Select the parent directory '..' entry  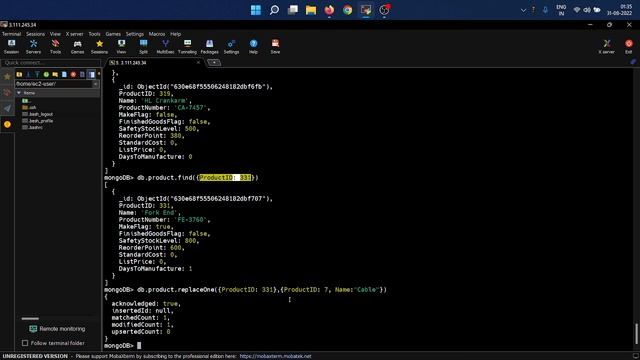click(26, 101)
